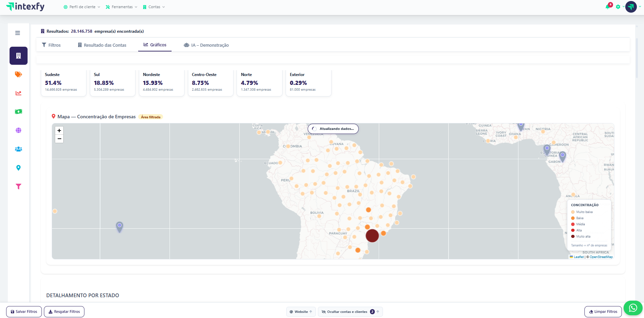Open the red chart line sidebar icon
Screen dimensions: 644x318
pos(18,93)
